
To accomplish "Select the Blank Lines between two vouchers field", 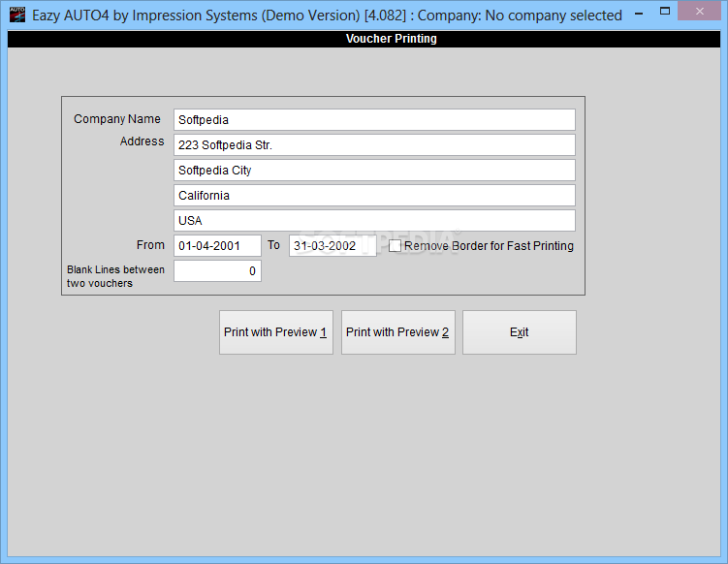I will [217, 271].
